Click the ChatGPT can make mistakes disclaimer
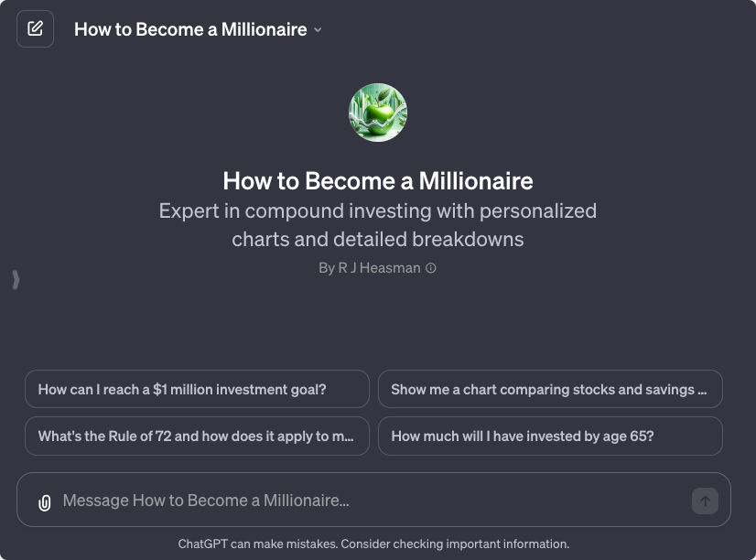 pyautogui.click(x=373, y=544)
